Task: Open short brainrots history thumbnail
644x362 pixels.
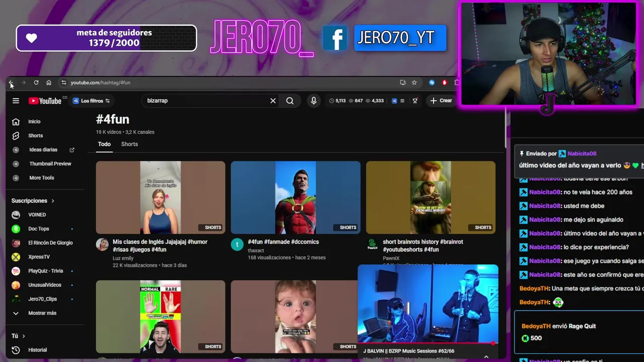Action: (x=431, y=197)
